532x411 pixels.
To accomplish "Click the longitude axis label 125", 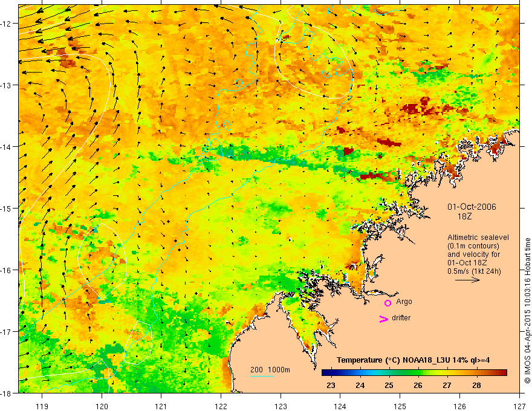I will (400, 406).
